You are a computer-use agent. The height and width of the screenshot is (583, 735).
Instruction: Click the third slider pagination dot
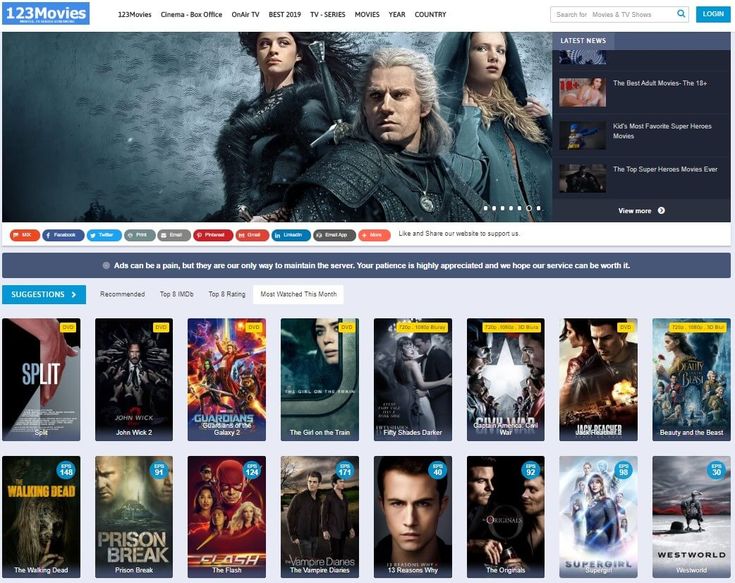(503, 208)
